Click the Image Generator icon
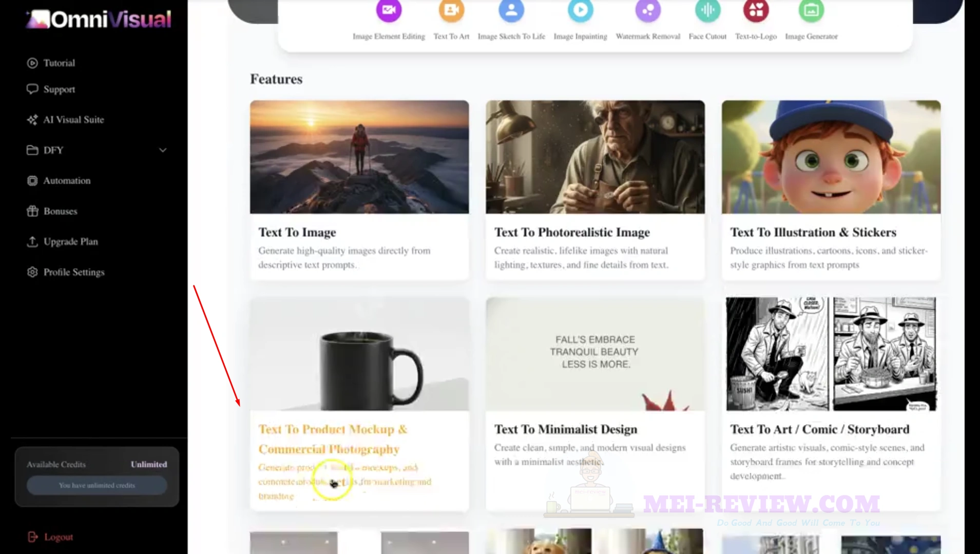Image resolution: width=980 pixels, height=554 pixels. click(811, 10)
